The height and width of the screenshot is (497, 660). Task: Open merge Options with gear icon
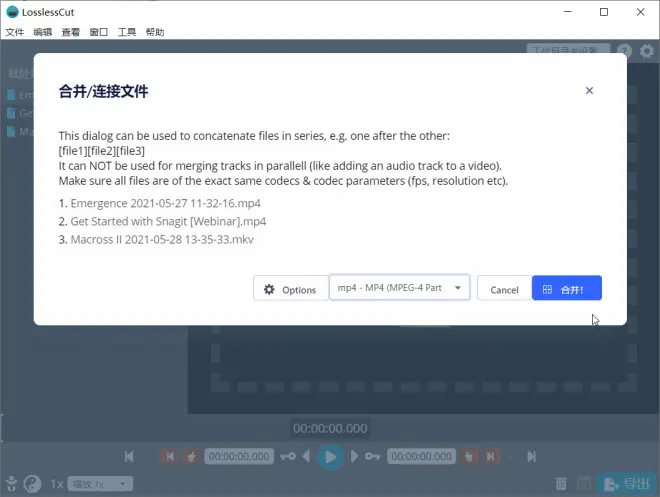pyautogui.click(x=290, y=289)
